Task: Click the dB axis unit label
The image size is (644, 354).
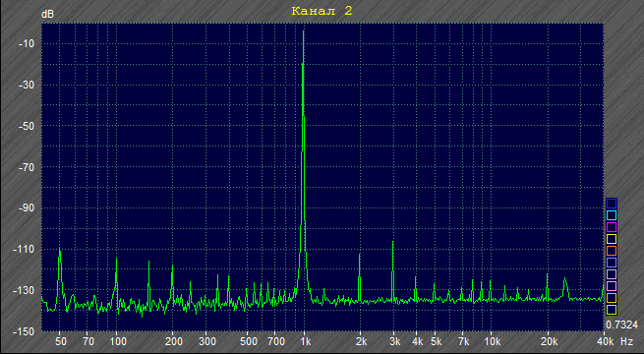Action: click(47, 15)
